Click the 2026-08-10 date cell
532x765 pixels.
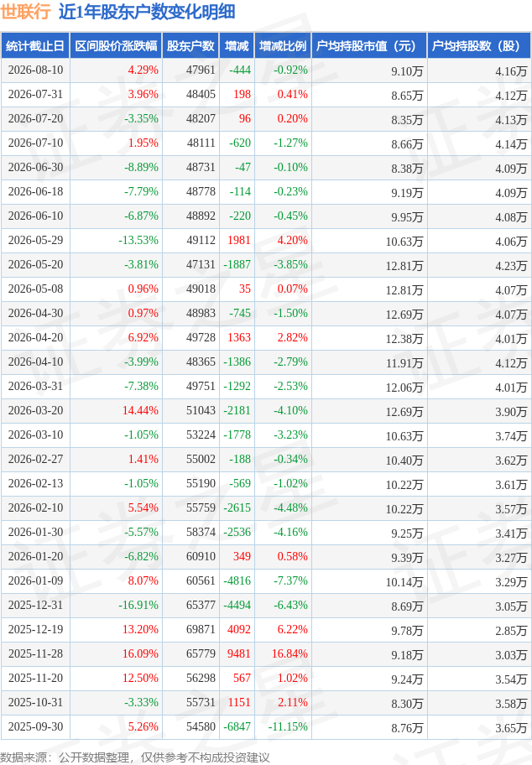click(35, 70)
